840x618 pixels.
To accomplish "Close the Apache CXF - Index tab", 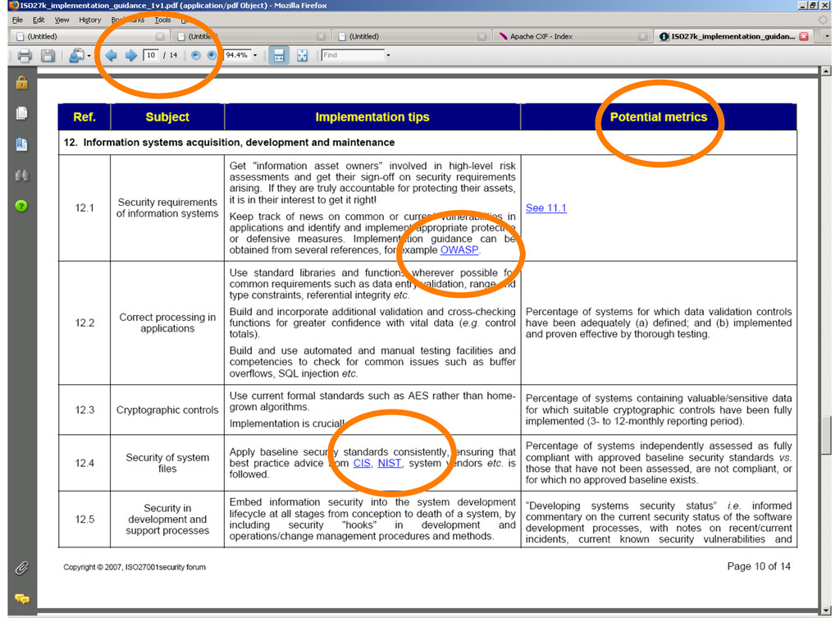I will (x=643, y=36).
